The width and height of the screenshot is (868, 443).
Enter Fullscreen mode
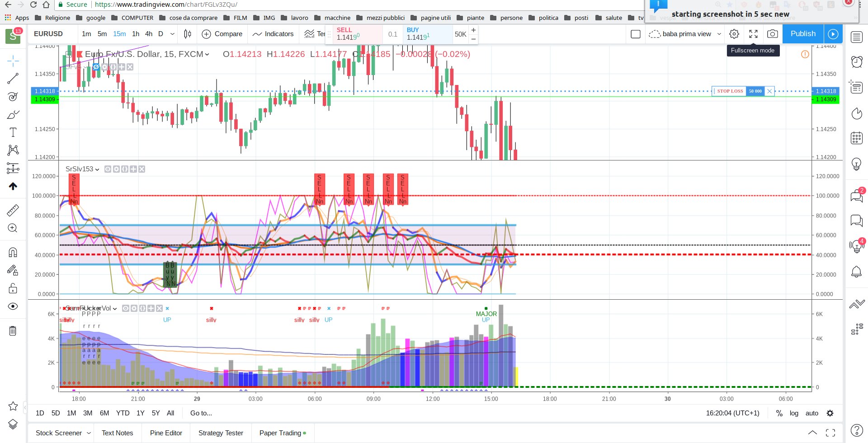[x=754, y=34]
